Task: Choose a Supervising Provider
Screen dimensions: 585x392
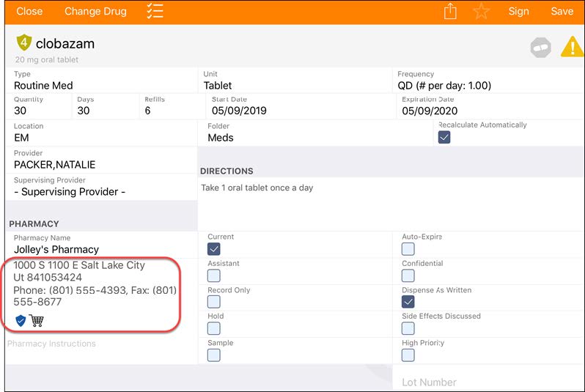Action: [101, 187]
